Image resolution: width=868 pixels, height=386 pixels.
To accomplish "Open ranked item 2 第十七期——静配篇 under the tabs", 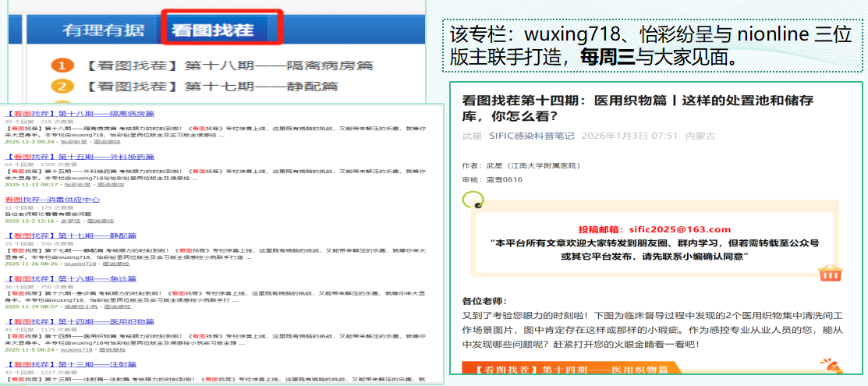I will 211,87.
